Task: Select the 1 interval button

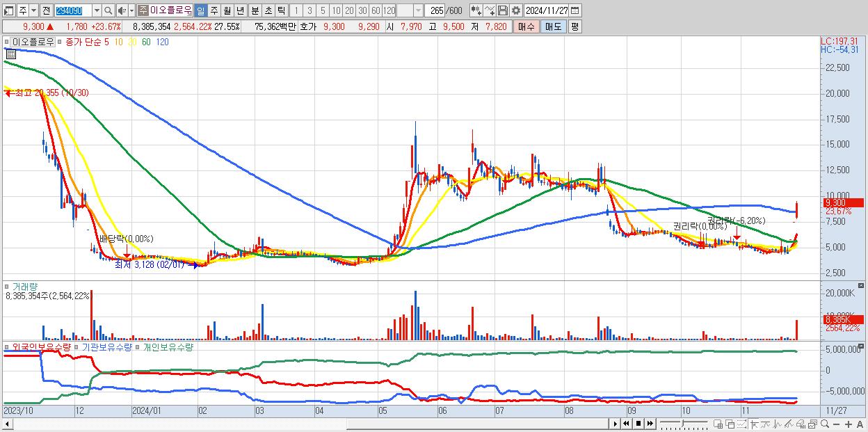Action: click(296, 10)
